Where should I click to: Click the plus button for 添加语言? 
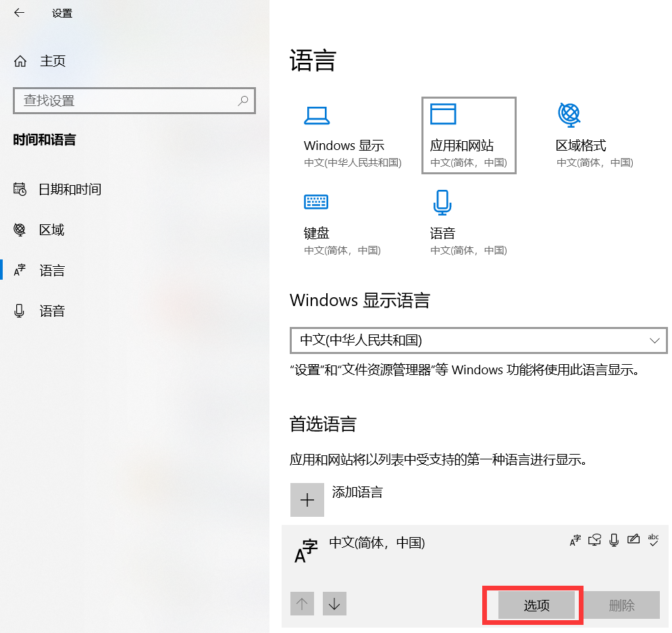[307, 500]
